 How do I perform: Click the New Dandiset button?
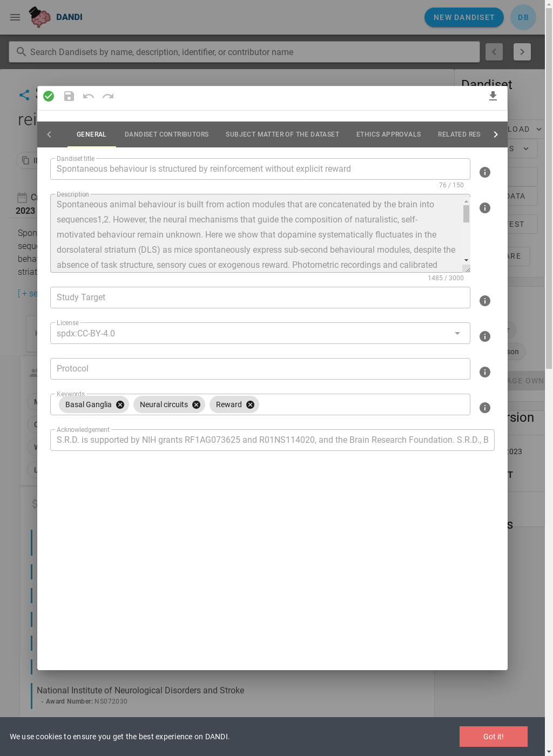(x=464, y=17)
